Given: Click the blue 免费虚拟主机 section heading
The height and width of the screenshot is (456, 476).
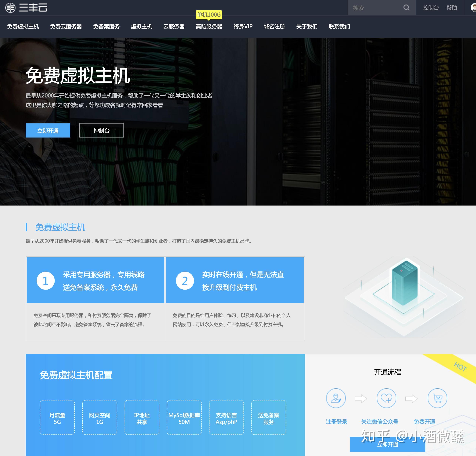Looking at the screenshot, I should point(60,227).
